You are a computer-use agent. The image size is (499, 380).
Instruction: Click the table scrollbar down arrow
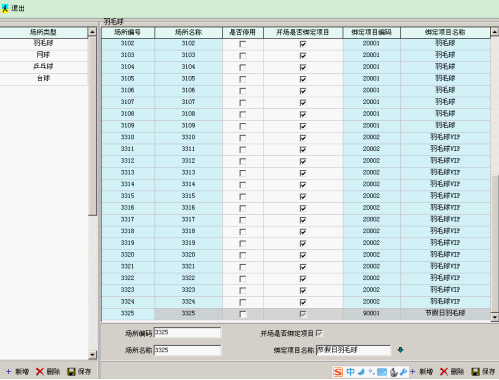pos(495,317)
